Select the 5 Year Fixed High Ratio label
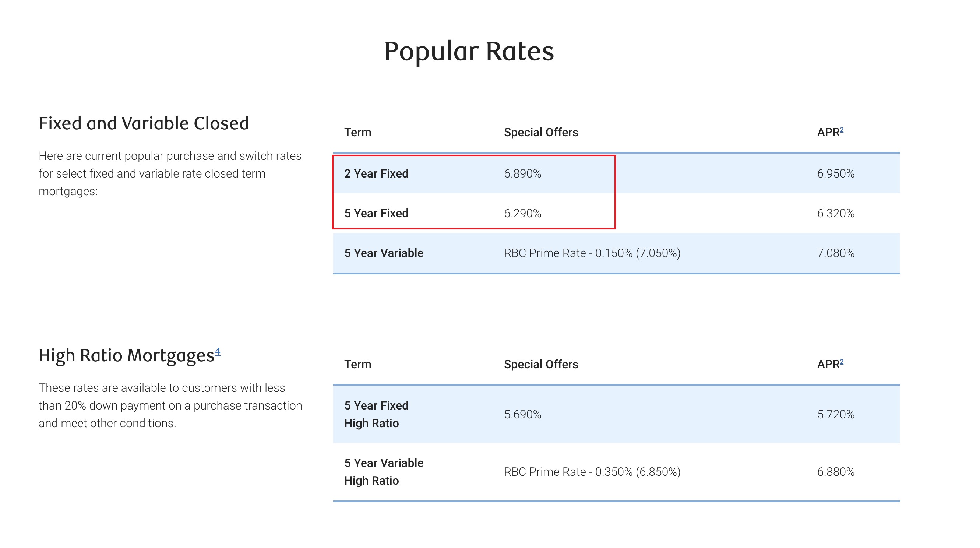This screenshot has height=548, width=980. coord(376,414)
